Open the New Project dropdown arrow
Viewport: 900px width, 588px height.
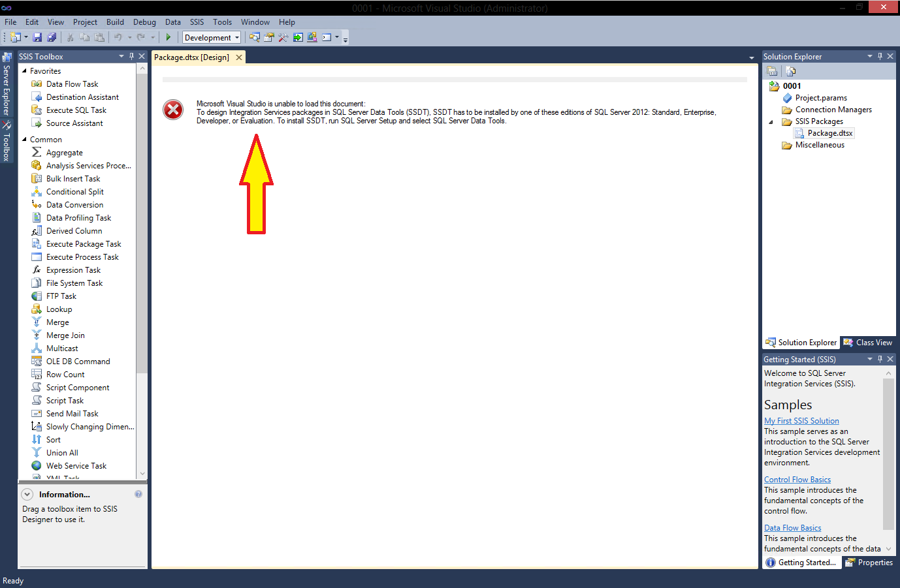(26, 37)
